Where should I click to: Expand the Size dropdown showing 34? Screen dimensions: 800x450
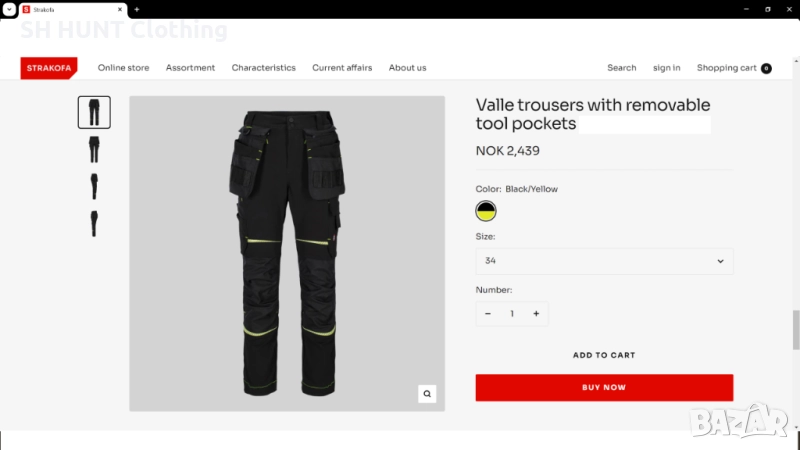[x=604, y=261]
